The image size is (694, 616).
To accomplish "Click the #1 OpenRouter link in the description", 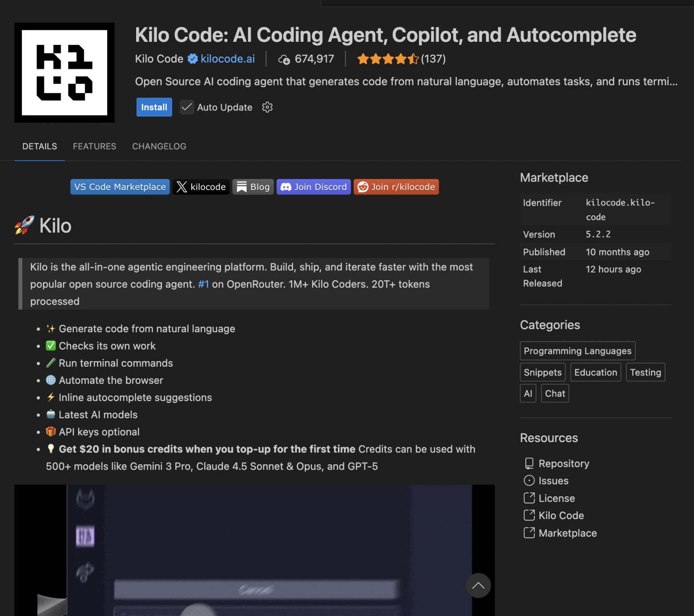I will (x=204, y=284).
